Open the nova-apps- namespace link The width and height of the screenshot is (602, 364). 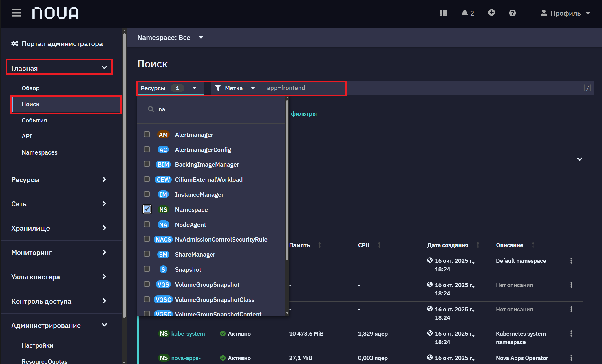coord(186,358)
